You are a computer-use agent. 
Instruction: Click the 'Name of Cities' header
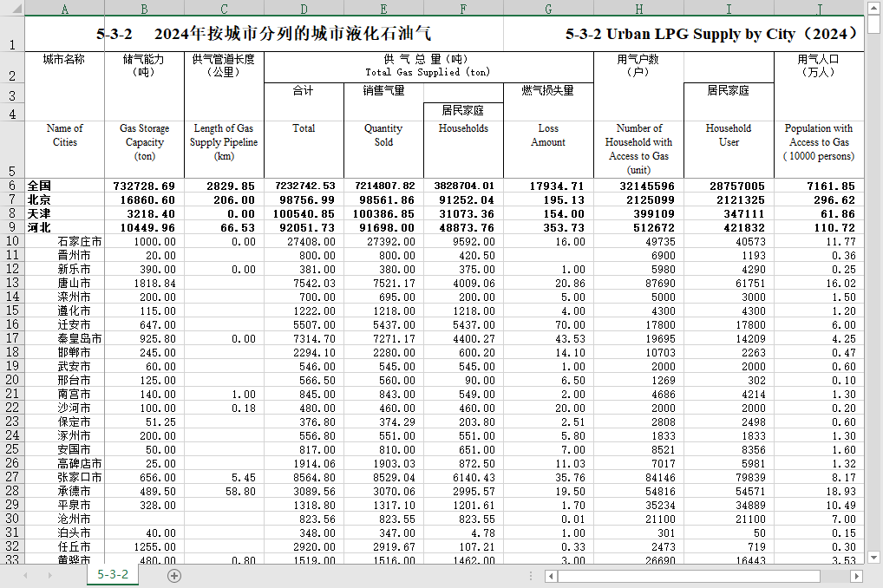pos(65,135)
